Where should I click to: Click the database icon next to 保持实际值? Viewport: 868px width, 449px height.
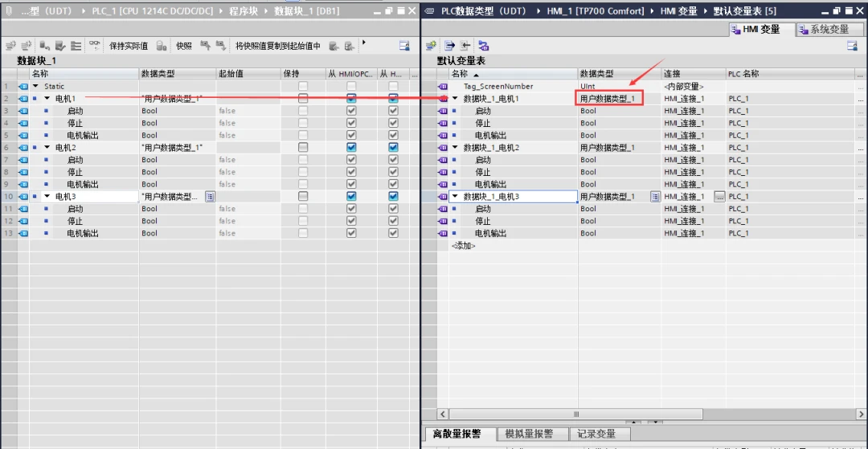(162, 46)
